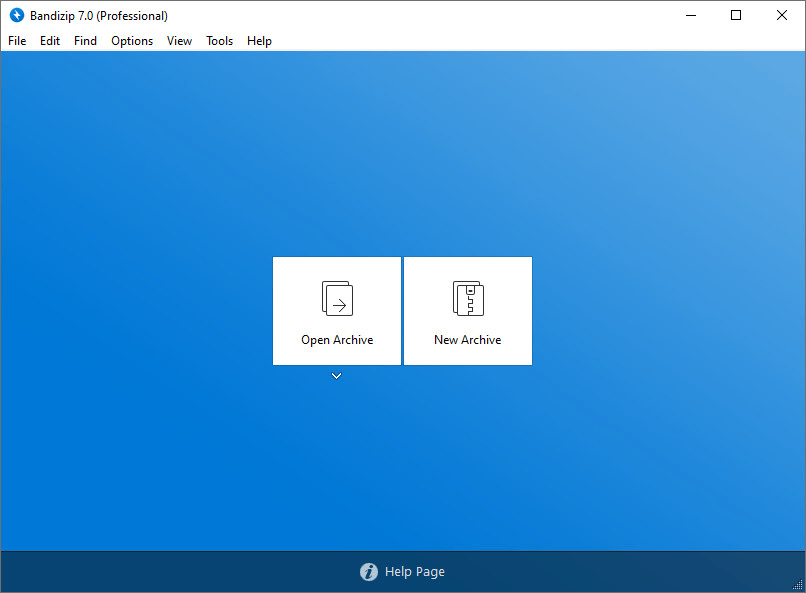This screenshot has width=806, height=593.
Task: Click the resize grip in the window corner
Action: click(798, 585)
